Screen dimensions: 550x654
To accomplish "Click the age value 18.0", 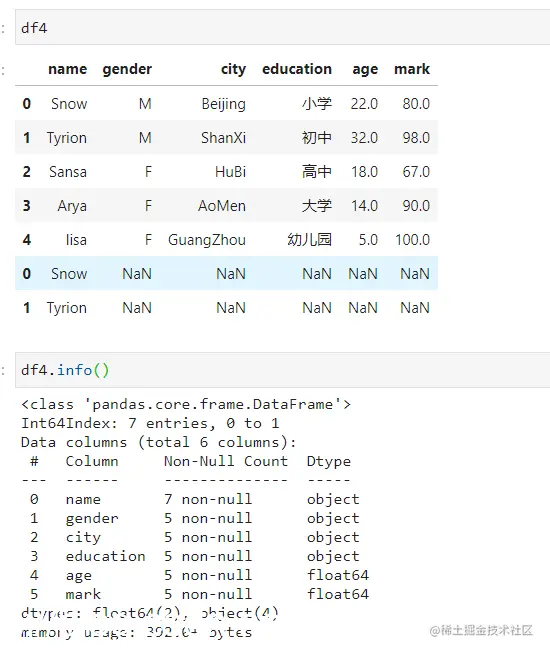I will [364, 171].
